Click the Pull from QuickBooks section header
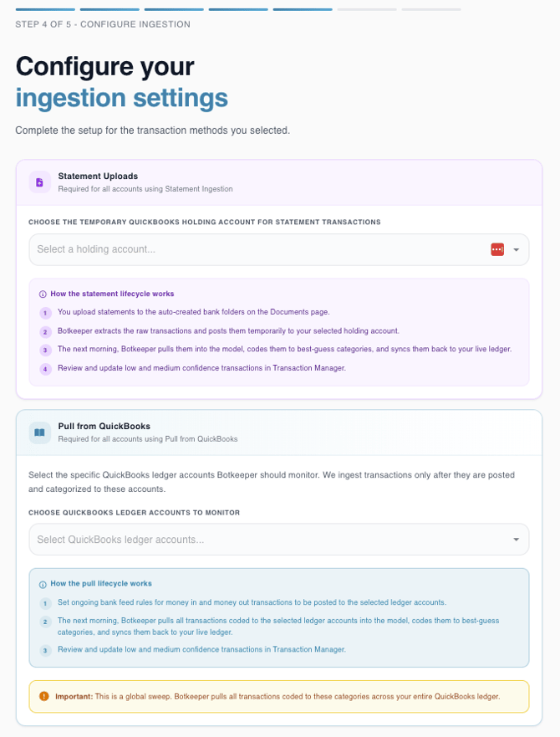This screenshot has width=560, height=737. pyautogui.click(x=279, y=432)
